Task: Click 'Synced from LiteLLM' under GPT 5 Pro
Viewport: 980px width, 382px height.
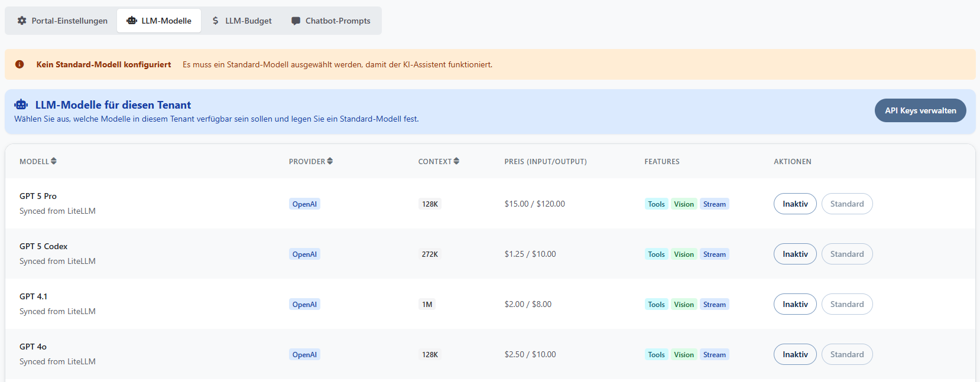Action: pyautogui.click(x=57, y=211)
